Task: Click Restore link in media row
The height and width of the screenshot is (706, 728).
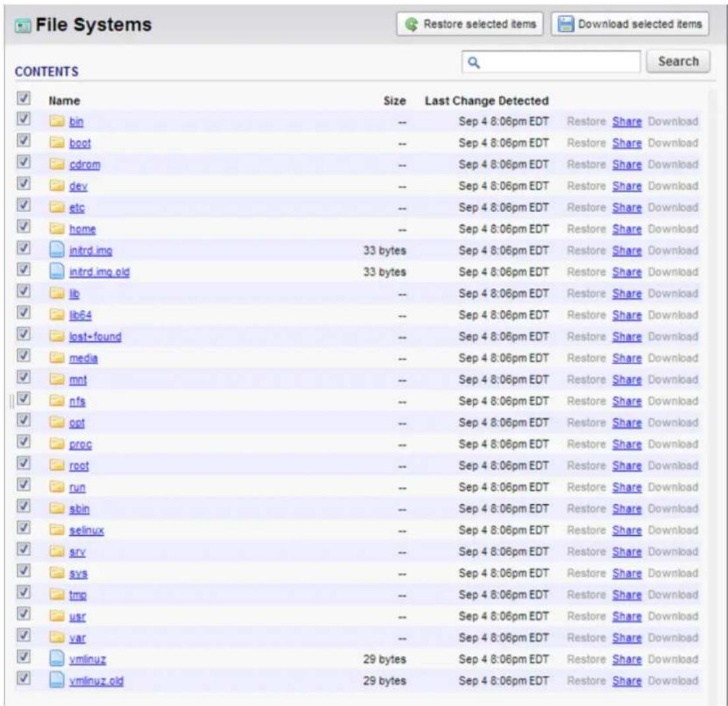Action: coord(586,358)
